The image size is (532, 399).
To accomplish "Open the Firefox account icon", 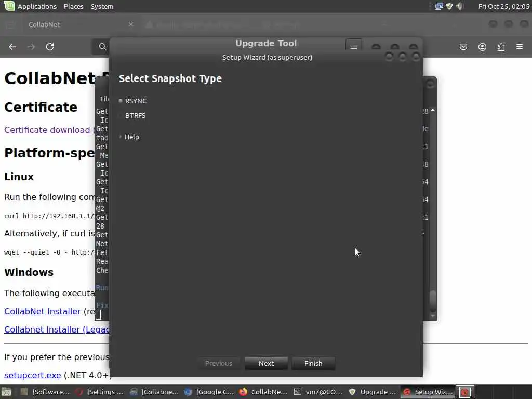I will (482, 47).
